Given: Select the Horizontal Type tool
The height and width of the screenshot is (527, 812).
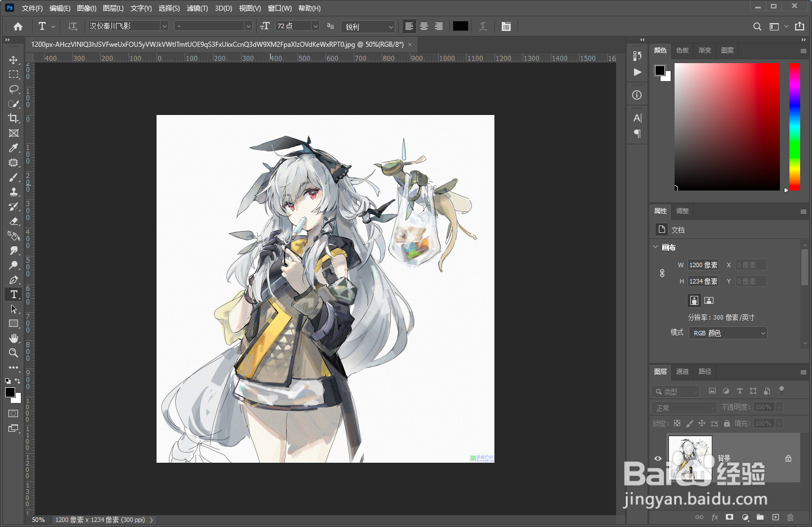Looking at the screenshot, I should point(14,294).
